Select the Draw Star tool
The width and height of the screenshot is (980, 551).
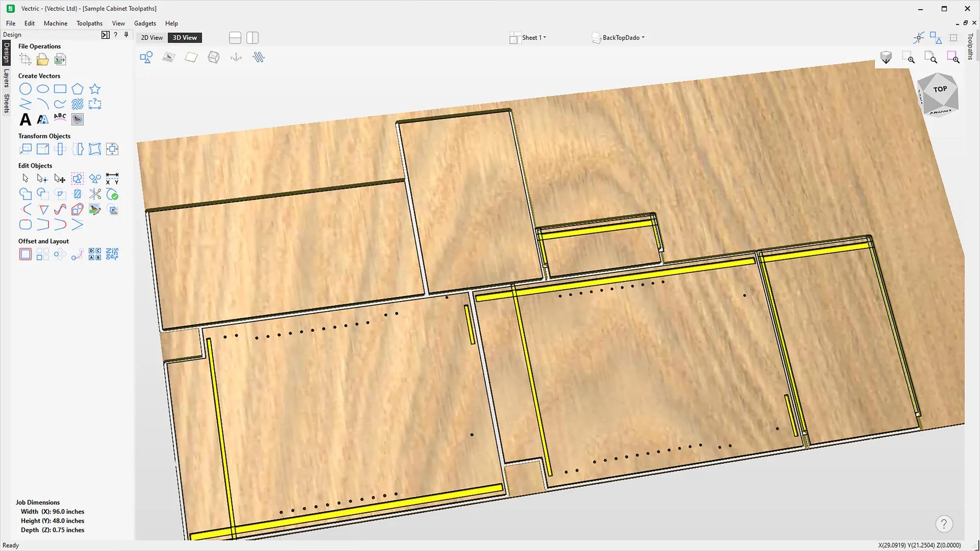(x=95, y=89)
